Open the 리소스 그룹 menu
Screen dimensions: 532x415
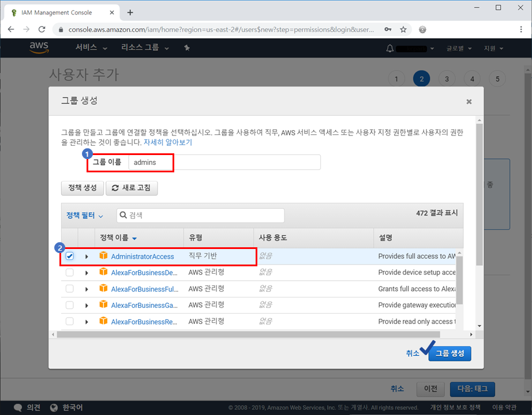(145, 48)
